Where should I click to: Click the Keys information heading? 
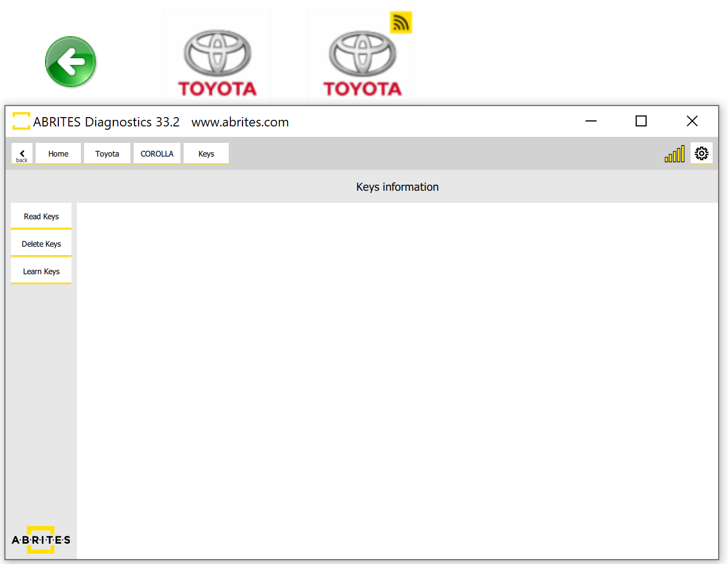pos(398,187)
